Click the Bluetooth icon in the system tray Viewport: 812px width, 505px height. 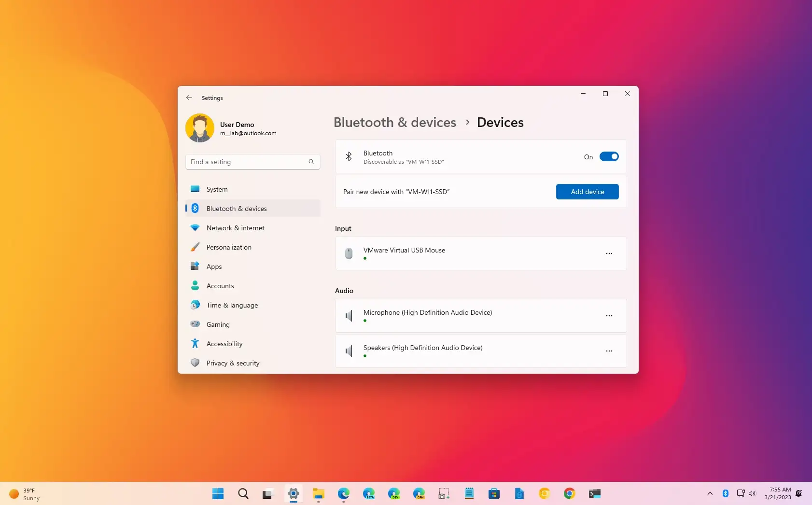(725, 493)
